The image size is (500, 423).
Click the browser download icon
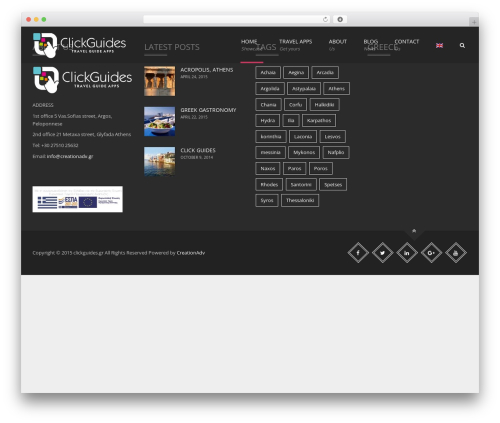tap(340, 19)
